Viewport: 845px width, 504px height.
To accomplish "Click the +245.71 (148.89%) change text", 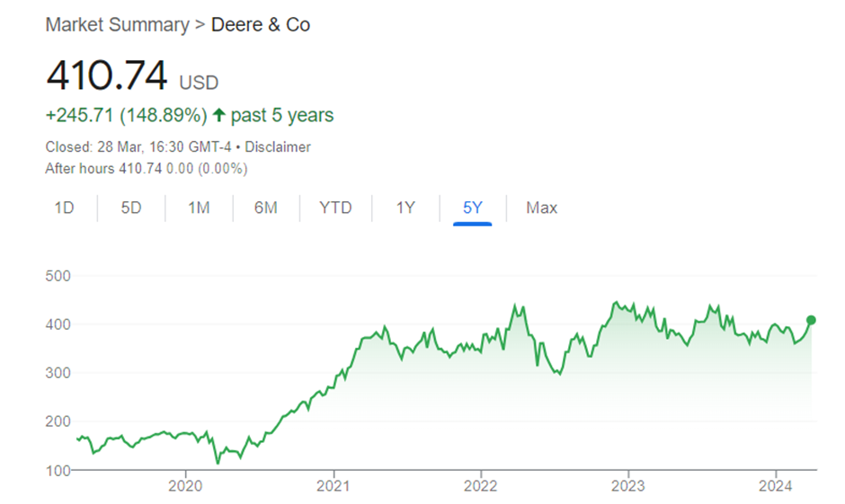I will tap(126, 116).
